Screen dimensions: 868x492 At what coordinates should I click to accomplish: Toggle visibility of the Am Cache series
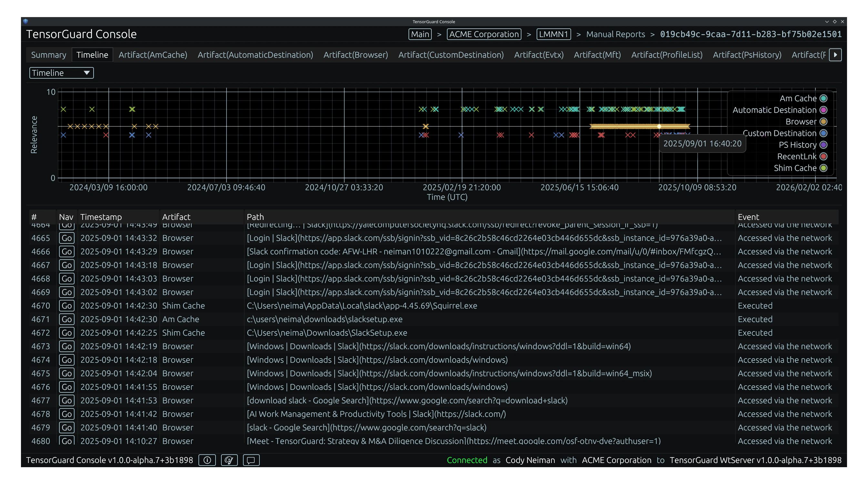(x=823, y=98)
